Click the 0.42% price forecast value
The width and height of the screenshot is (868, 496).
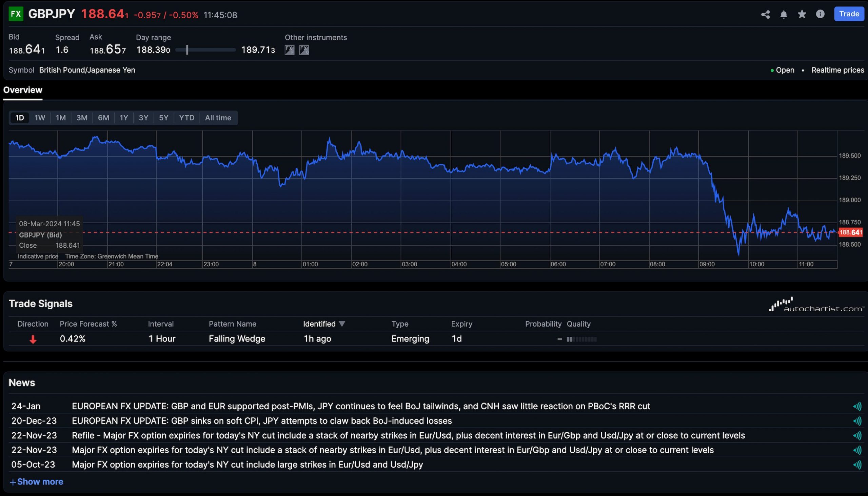(x=73, y=339)
